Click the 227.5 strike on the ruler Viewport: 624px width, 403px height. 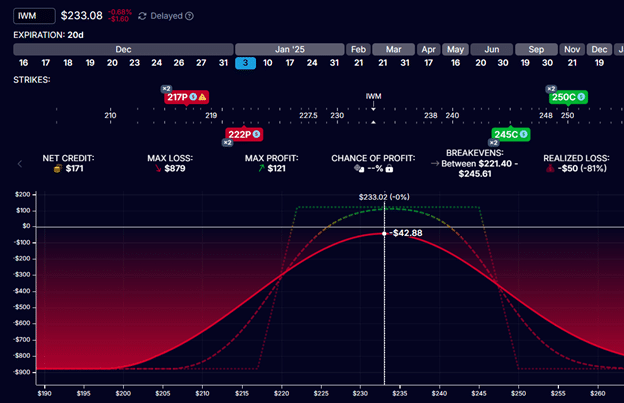(x=308, y=115)
